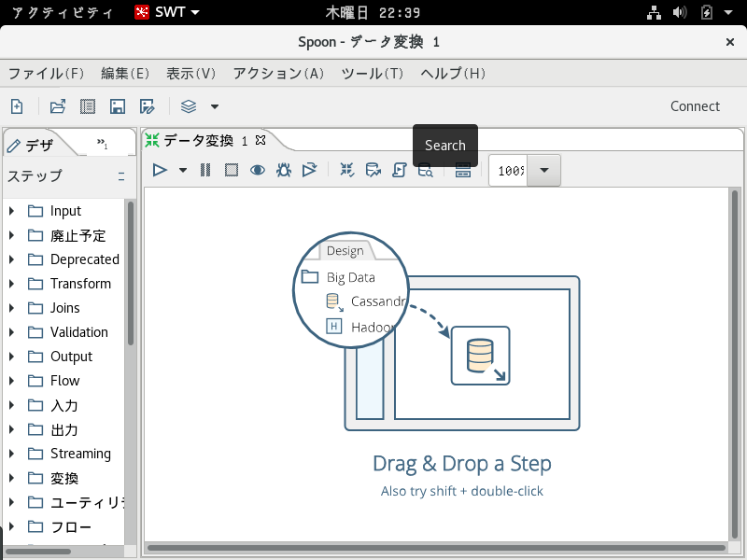Viewport: 747px width, 560px height.
Task: Click the volume speaker icon
Action: [x=680, y=12]
